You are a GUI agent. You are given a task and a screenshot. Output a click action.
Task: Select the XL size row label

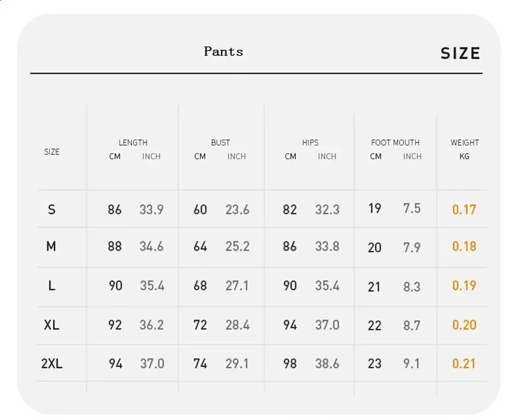click(x=52, y=325)
